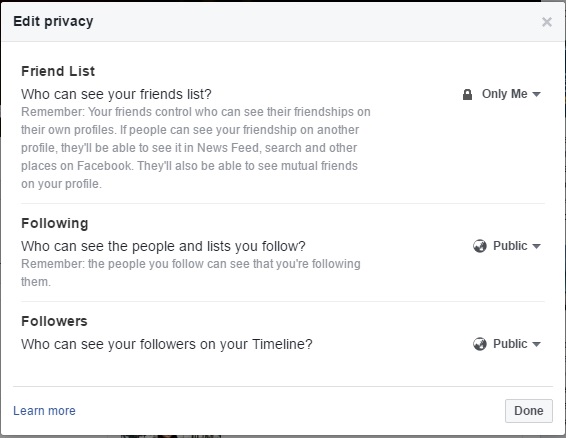Open the Learn more link
The height and width of the screenshot is (438, 568).
(x=44, y=411)
